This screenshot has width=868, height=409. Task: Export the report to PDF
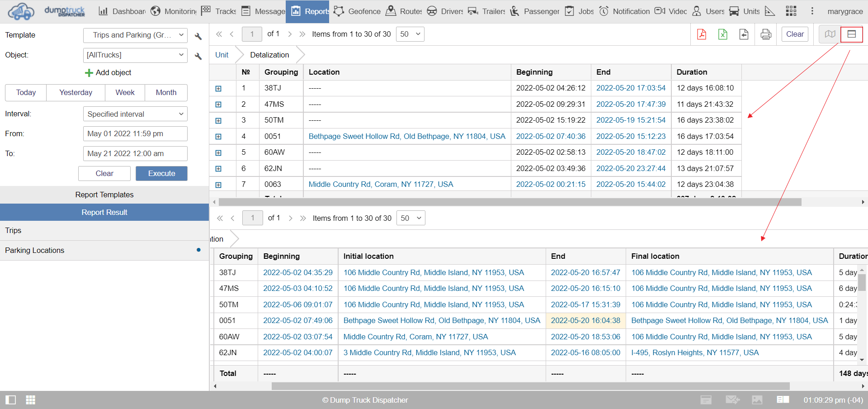[702, 34]
